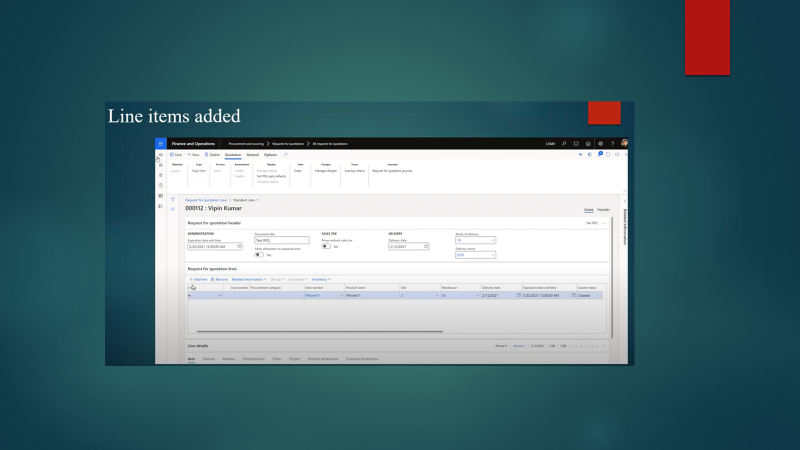Click Delete in the action pane
Image resolution: width=800 pixels, height=450 pixels.
[x=212, y=155]
